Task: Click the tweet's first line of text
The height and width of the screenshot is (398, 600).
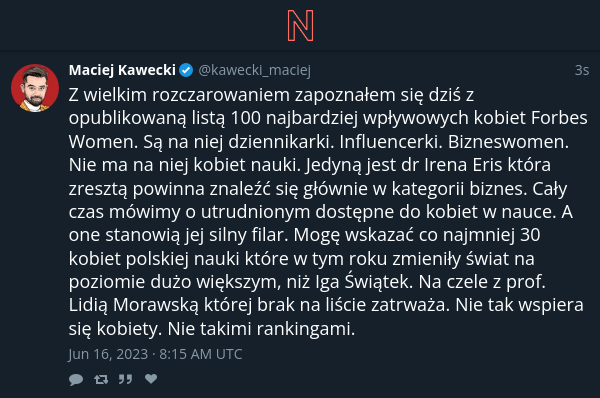Action: (271, 95)
